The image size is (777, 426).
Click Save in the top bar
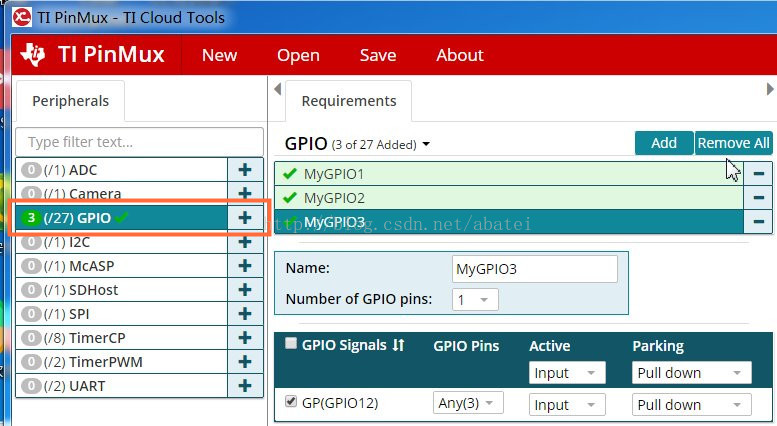378,55
